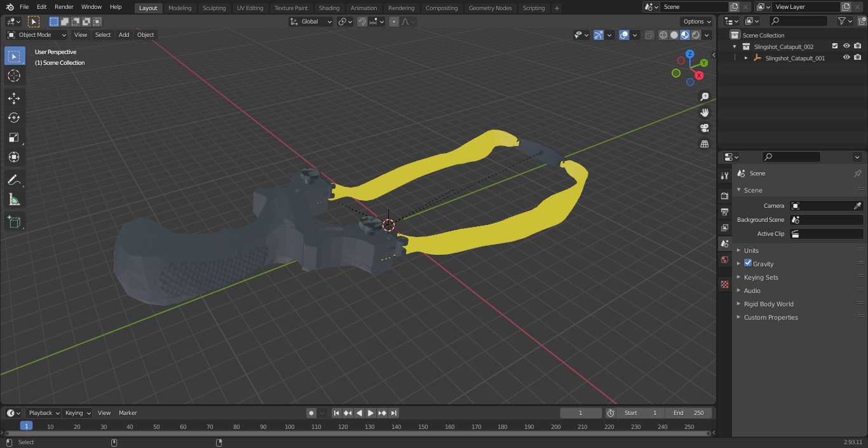The height and width of the screenshot is (448, 868).
Task: Play the animation forward
Action: click(x=370, y=413)
